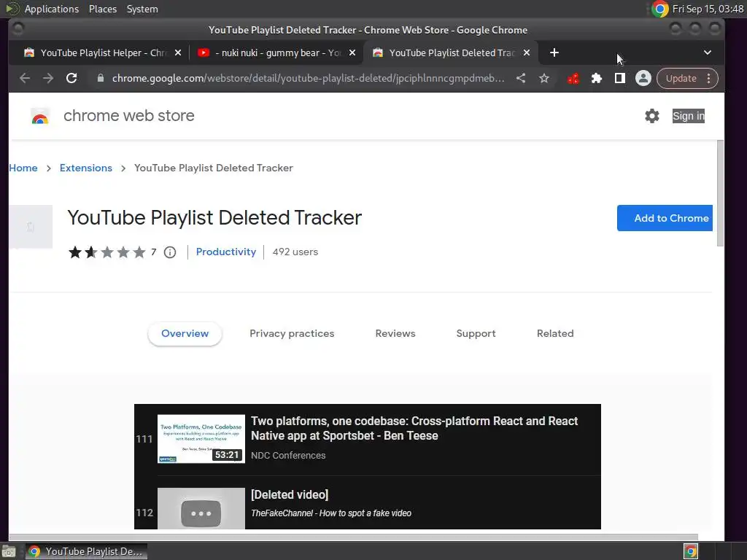747x560 pixels.
Task: Bookmark this tab with the star icon
Action: [x=544, y=78]
